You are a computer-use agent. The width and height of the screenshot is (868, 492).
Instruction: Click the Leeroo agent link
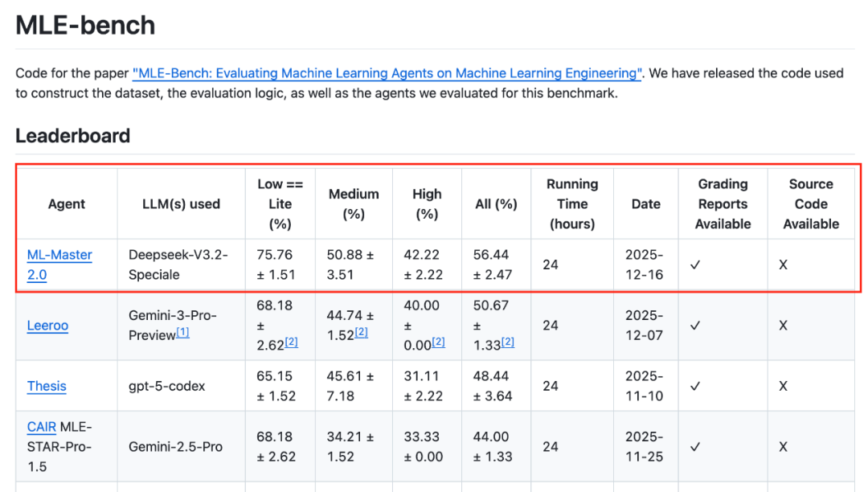pos(47,326)
